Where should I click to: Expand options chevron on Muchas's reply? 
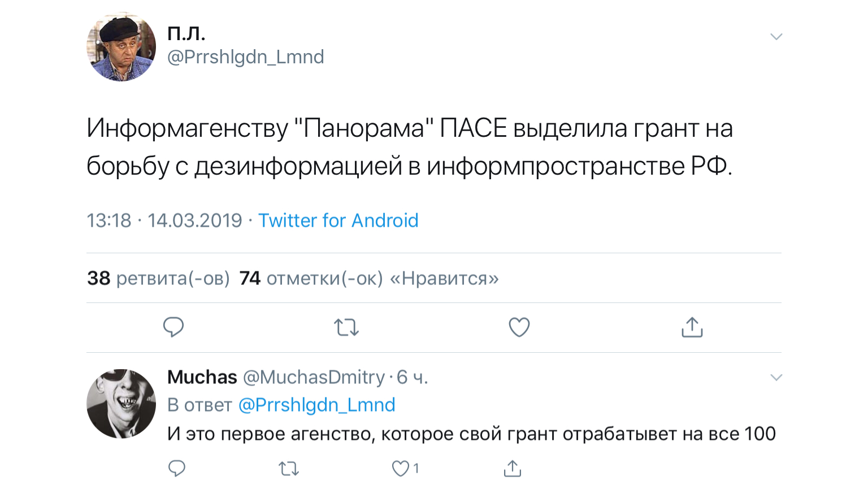pyautogui.click(x=776, y=378)
